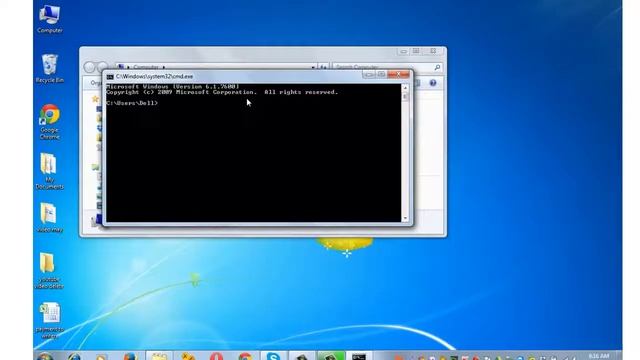
Task: Open Internet Explorer from the taskbar
Action: click(74, 356)
